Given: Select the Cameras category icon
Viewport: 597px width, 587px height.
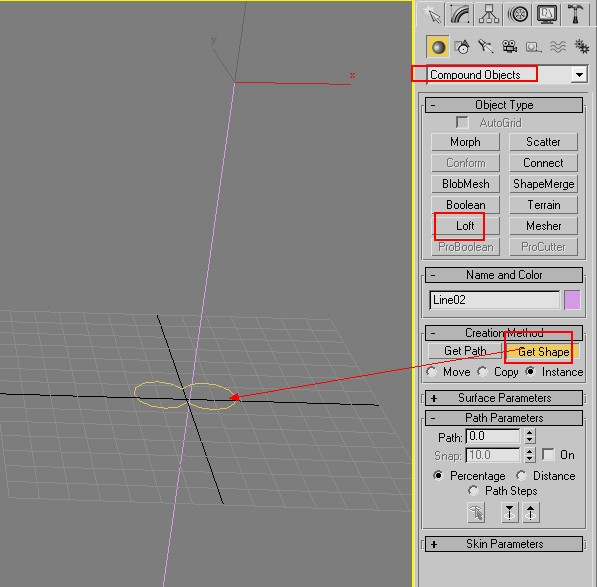Looking at the screenshot, I should 509,47.
